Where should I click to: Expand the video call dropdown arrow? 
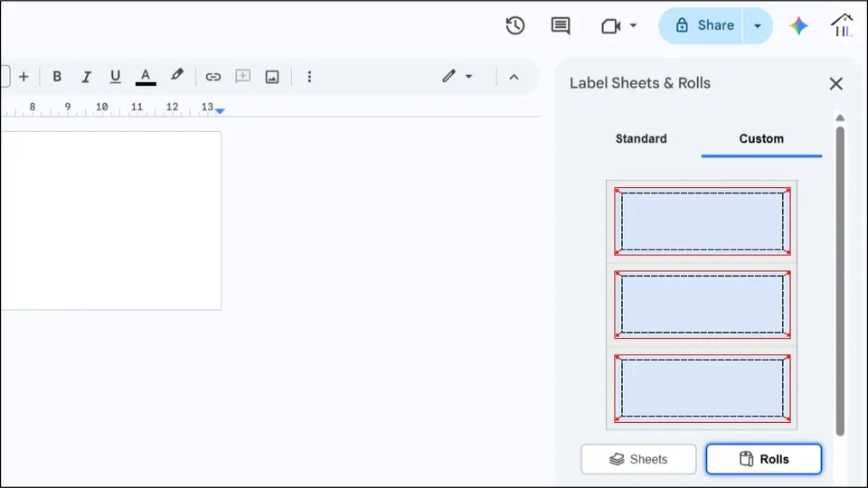coord(633,25)
